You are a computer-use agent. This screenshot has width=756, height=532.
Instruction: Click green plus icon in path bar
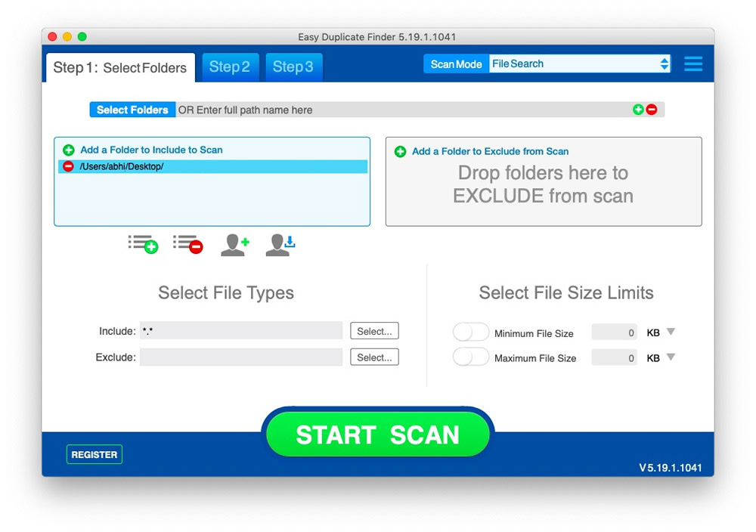pyautogui.click(x=638, y=110)
